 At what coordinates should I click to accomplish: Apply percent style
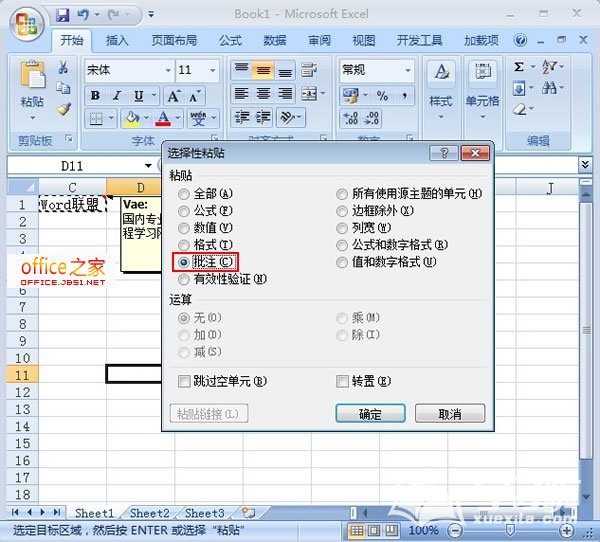point(382,95)
